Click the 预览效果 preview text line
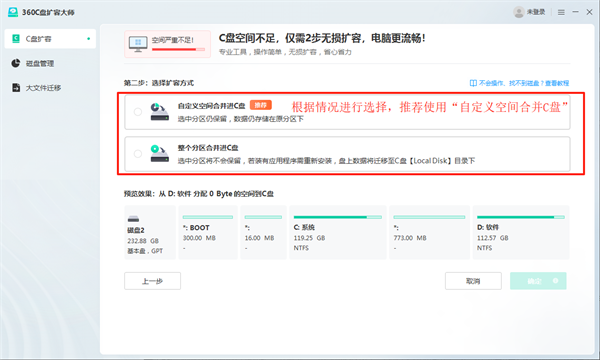The image size is (600, 360). (x=199, y=194)
